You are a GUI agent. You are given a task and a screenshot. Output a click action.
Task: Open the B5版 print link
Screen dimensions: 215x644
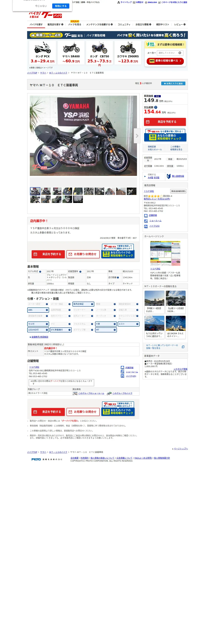click(157, 178)
